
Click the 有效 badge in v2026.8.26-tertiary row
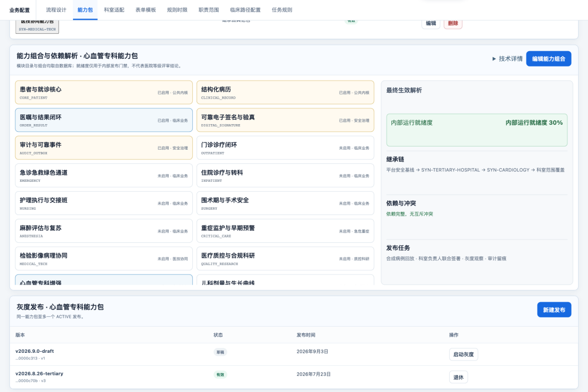tap(220, 375)
